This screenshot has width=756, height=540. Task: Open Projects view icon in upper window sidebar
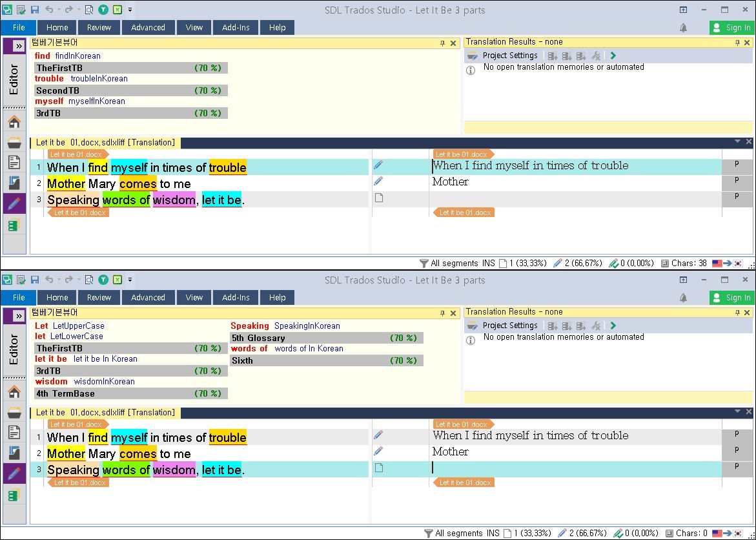[14, 143]
